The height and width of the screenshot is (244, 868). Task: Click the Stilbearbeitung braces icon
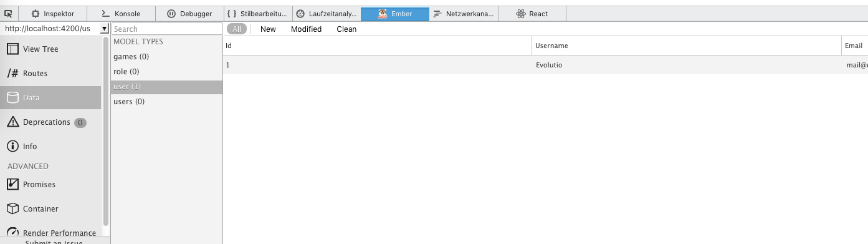click(232, 14)
